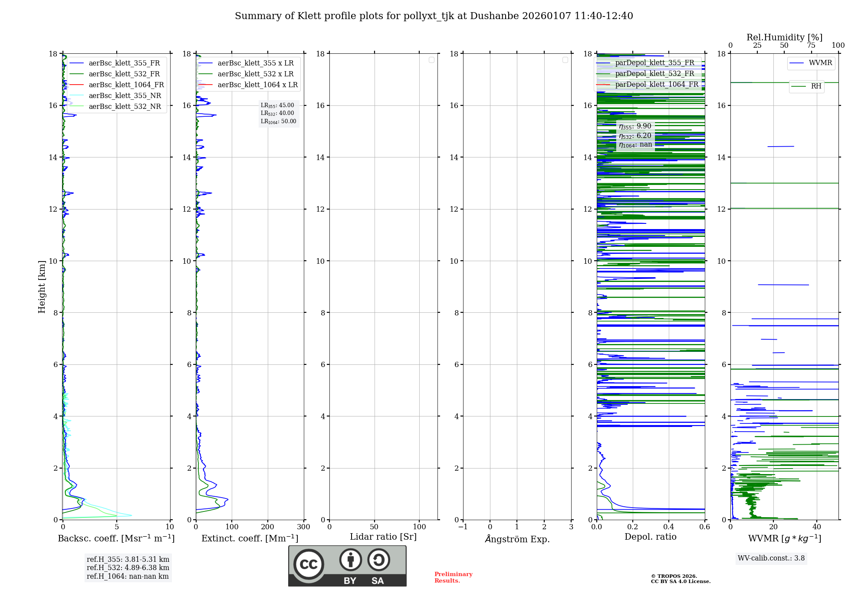The width and height of the screenshot is (868, 590).
Task: Click the BY attribution person icon
Action: tap(350, 560)
